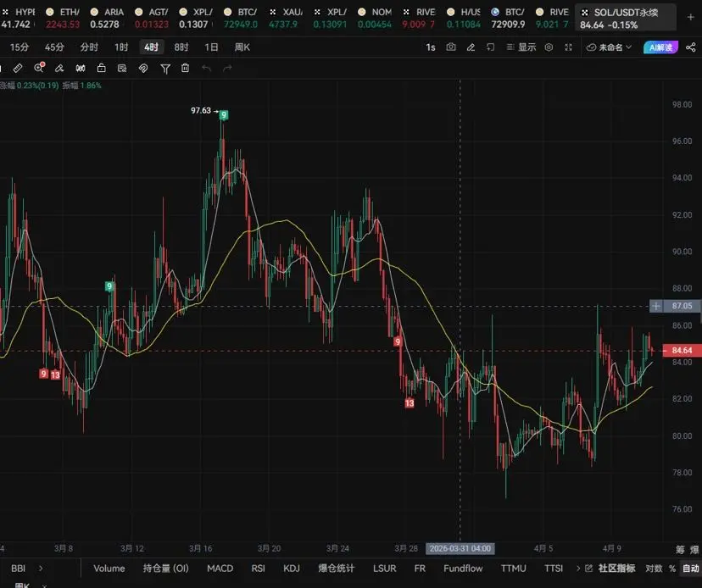Screen dimensions: 702x588
Task: Switch to 8时 timeframe
Action: click(181, 47)
